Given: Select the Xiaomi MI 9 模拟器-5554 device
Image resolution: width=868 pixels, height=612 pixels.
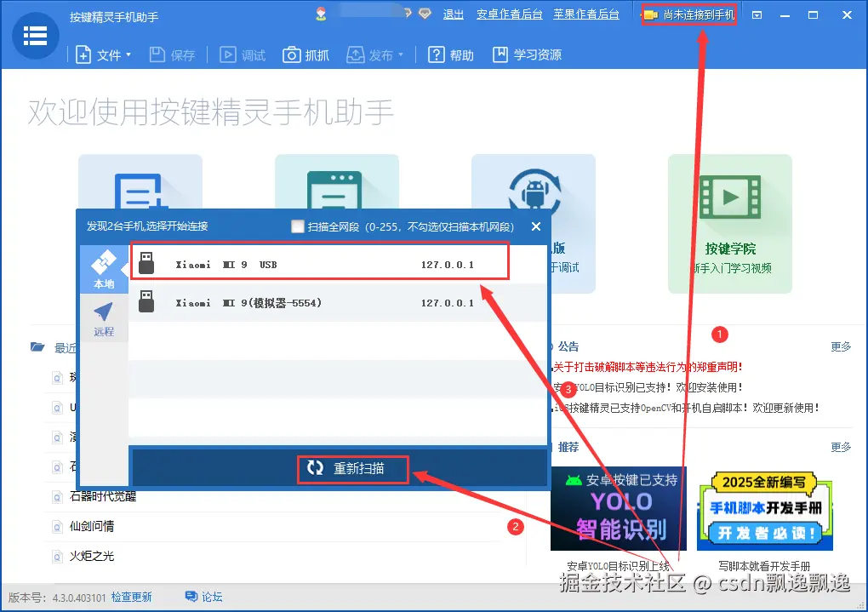Looking at the screenshot, I should pos(338,303).
